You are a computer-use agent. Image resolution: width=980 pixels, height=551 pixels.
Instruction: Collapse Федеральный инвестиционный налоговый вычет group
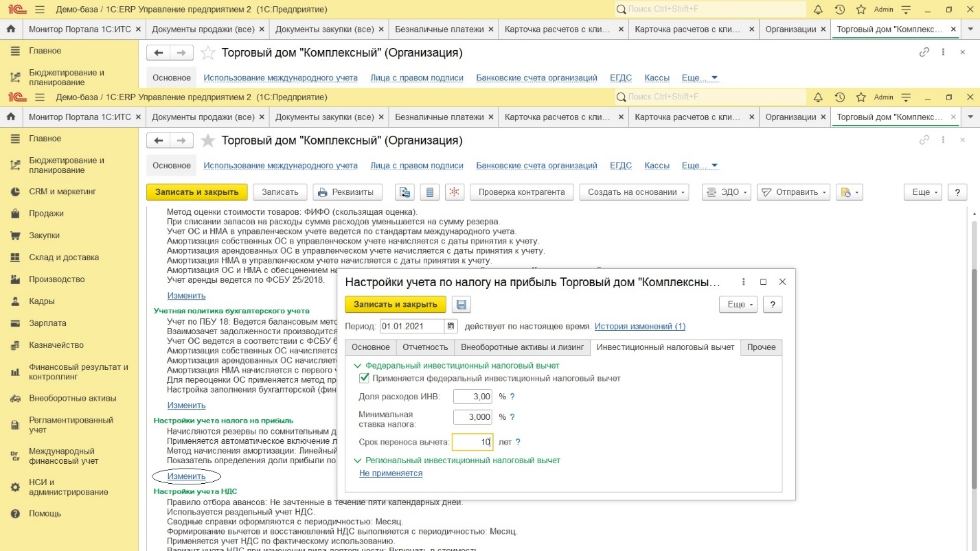pyautogui.click(x=357, y=366)
